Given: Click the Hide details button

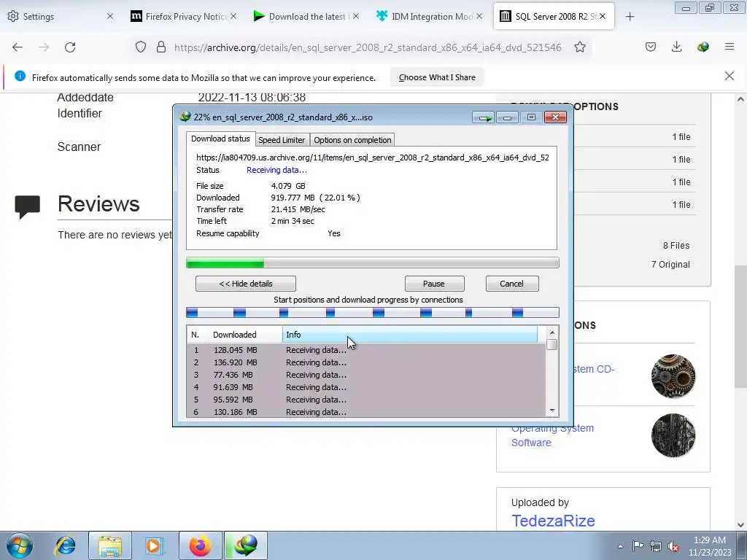Looking at the screenshot, I should (246, 284).
